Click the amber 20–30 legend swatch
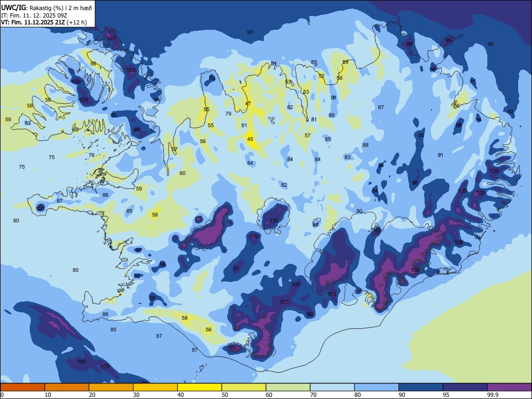The height and width of the screenshot is (399, 532). [111, 387]
